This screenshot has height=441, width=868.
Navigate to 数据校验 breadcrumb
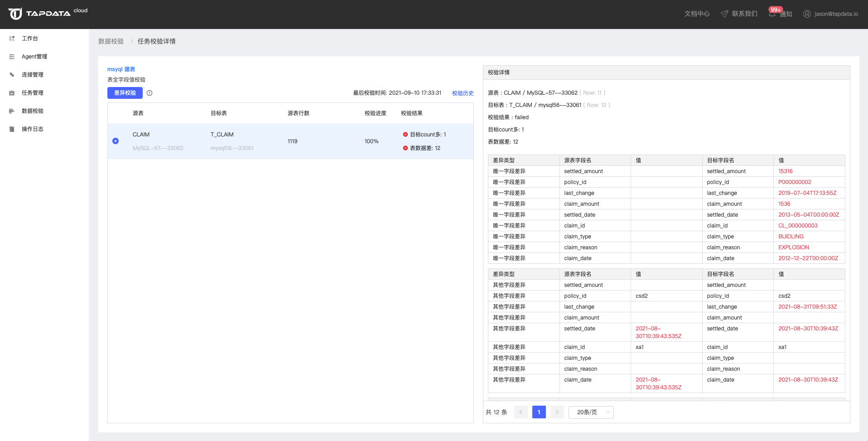tap(111, 41)
